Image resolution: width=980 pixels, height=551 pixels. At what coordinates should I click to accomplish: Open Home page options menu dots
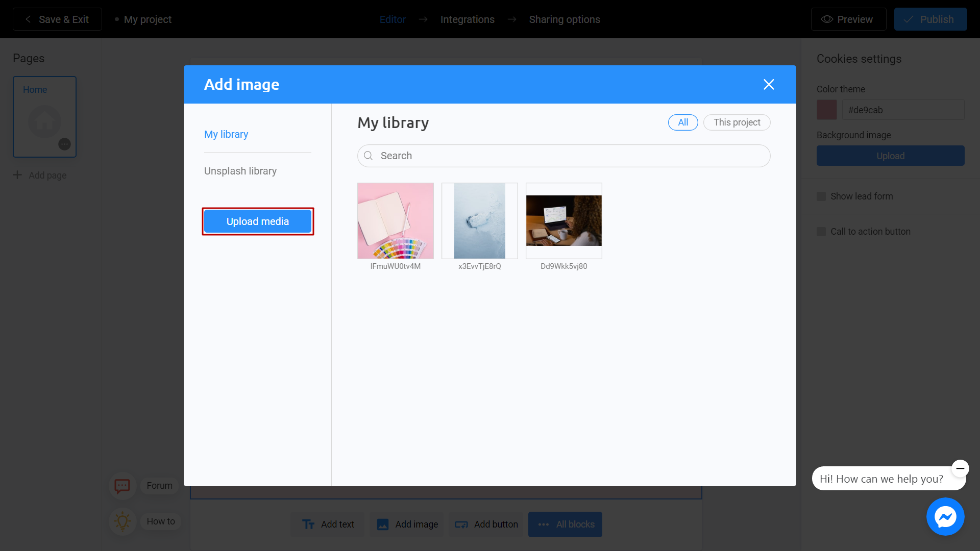click(64, 144)
